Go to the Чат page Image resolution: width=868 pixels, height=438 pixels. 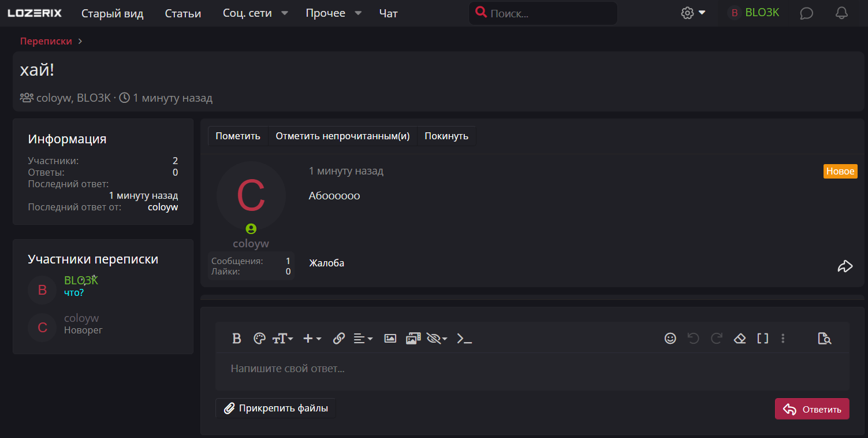click(388, 13)
